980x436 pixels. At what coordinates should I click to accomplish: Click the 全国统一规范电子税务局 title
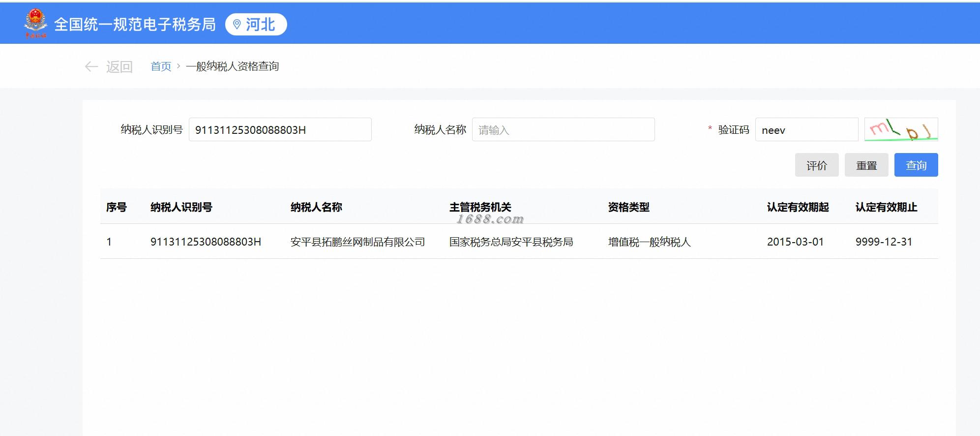[x=135, y=24]
